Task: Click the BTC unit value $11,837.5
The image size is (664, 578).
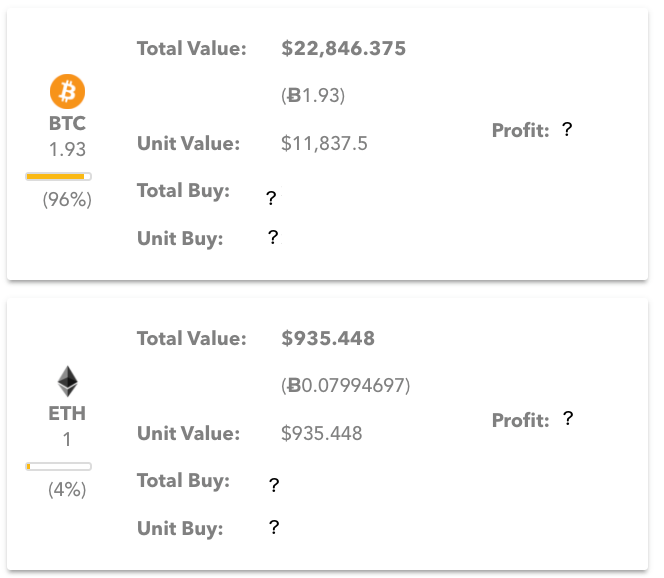Action: click(x=324, y=144)
